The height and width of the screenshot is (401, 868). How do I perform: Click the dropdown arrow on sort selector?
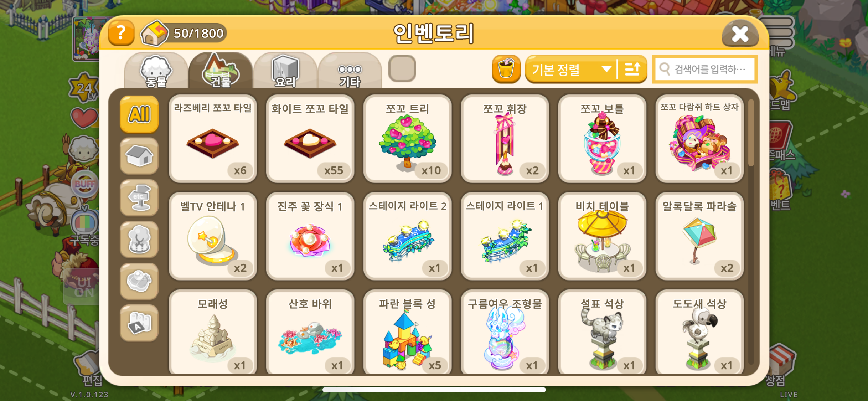click(606, 69)
